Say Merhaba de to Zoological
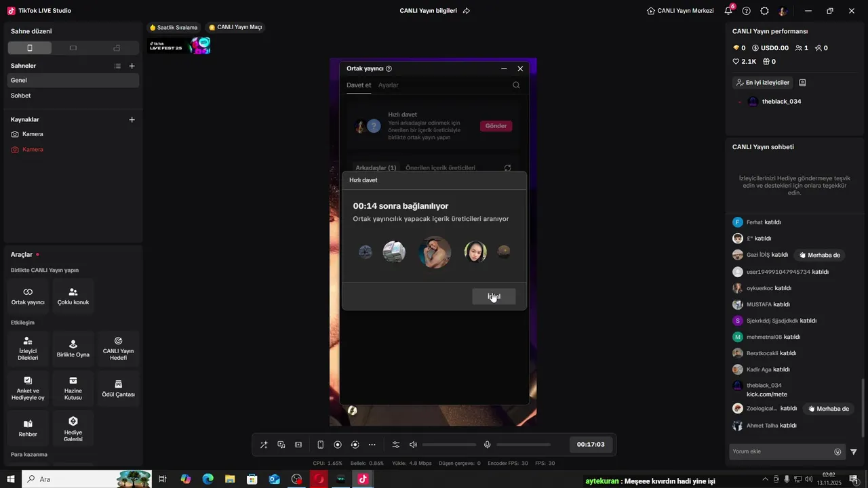 (x=828, y=409)
